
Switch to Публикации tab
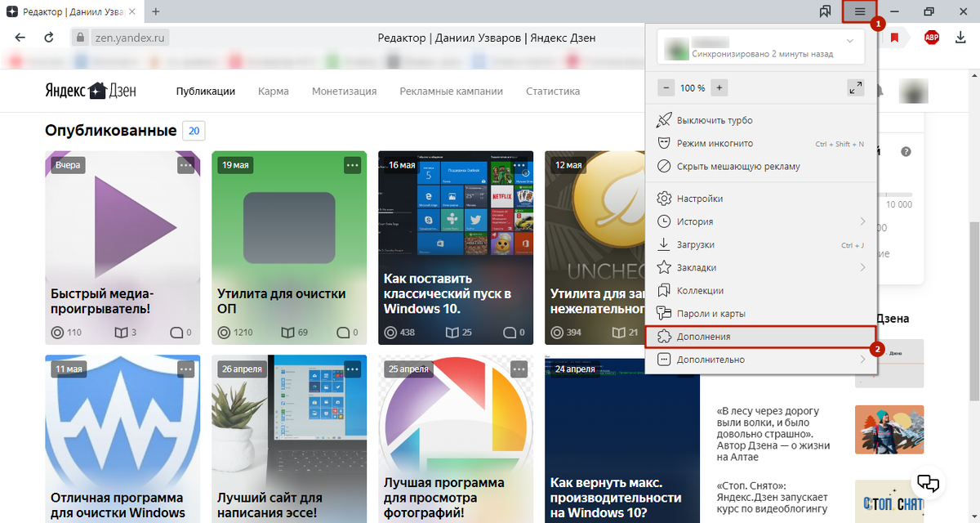click(206, 92)
